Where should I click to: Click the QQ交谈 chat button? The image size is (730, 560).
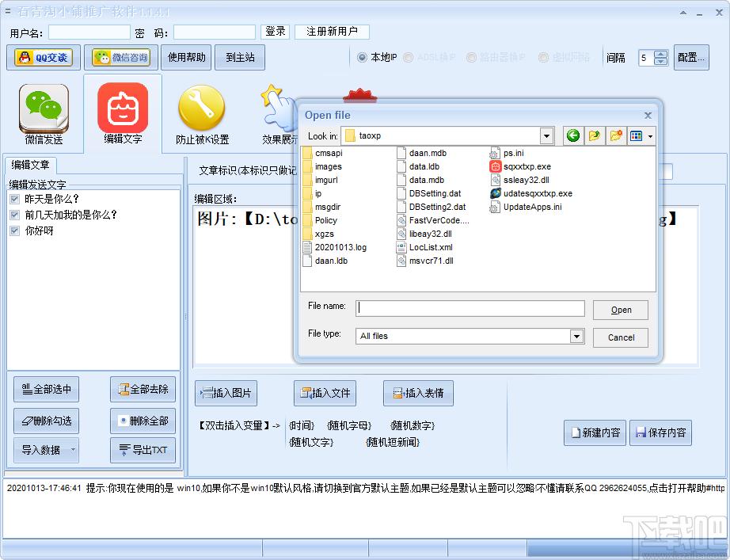point(44,57)
